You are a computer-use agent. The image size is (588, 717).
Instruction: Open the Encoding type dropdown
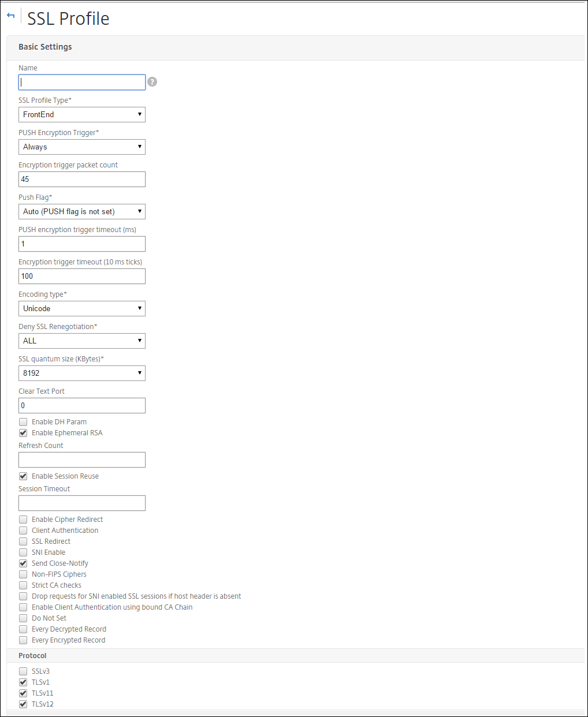coord(82,308)
